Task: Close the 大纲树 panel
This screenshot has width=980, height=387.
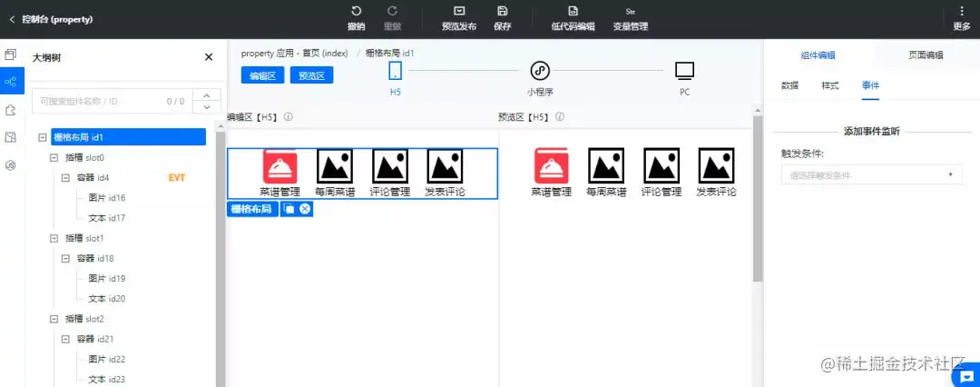Action: click(209, 57)
